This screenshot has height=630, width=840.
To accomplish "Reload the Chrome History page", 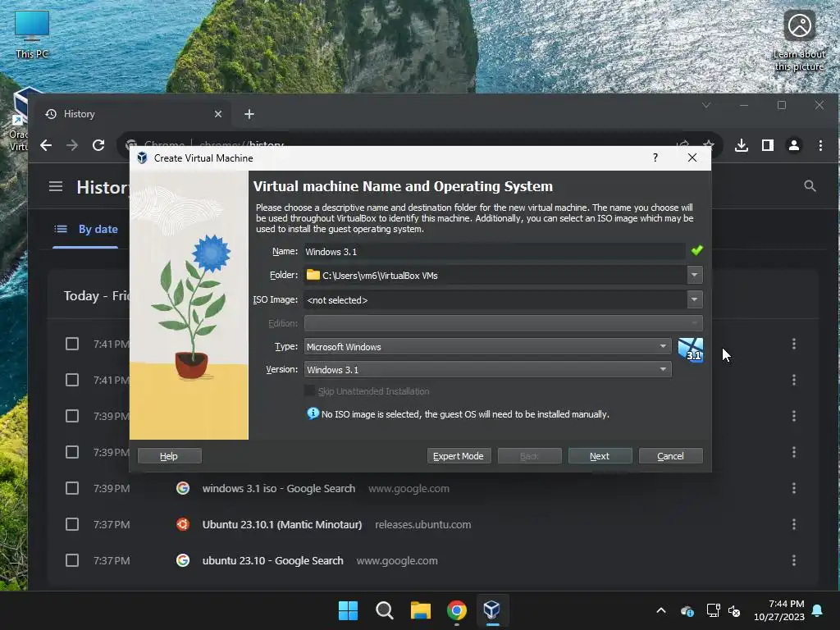I will pyautogui.click(x=98, y=145).
